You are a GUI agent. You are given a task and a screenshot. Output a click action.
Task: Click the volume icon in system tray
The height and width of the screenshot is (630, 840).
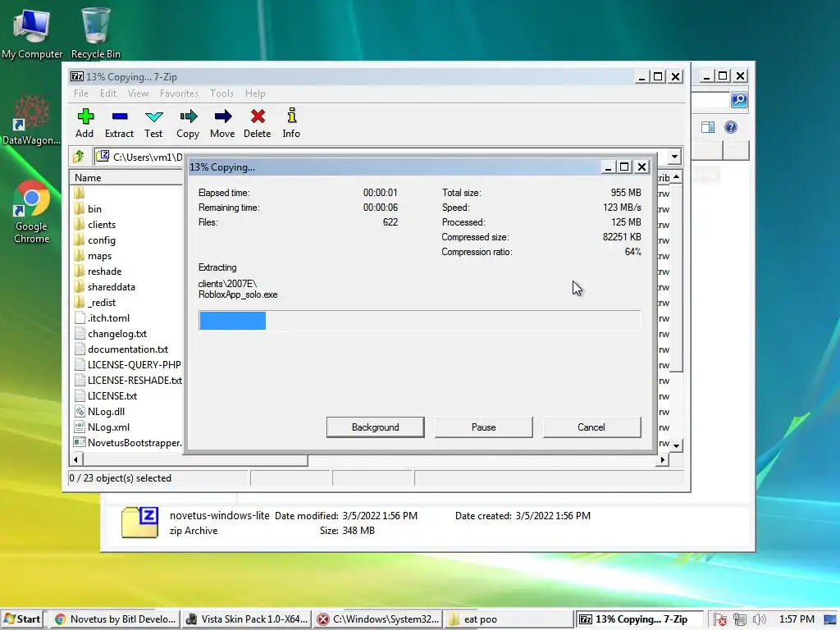coord(759,619)
